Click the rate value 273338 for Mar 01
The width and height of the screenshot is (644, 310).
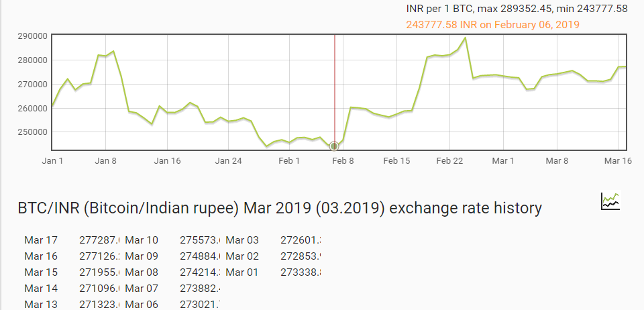[x=301, y=272]
